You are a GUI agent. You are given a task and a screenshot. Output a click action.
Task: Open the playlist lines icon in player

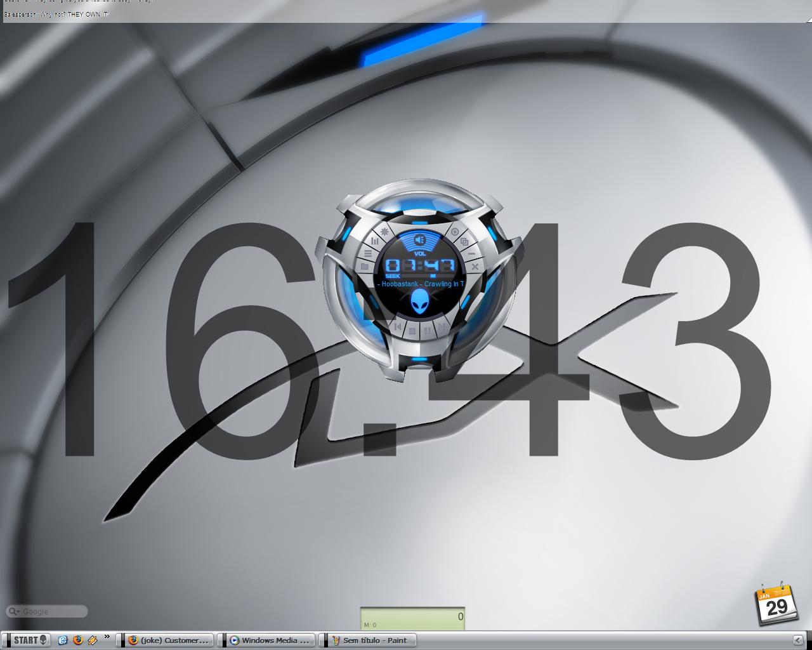click(369, 253)
